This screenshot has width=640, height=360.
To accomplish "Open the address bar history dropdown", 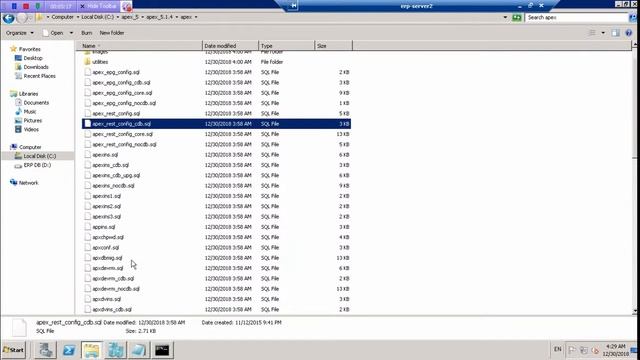I will pyautogui.click(x=505, y=18).
